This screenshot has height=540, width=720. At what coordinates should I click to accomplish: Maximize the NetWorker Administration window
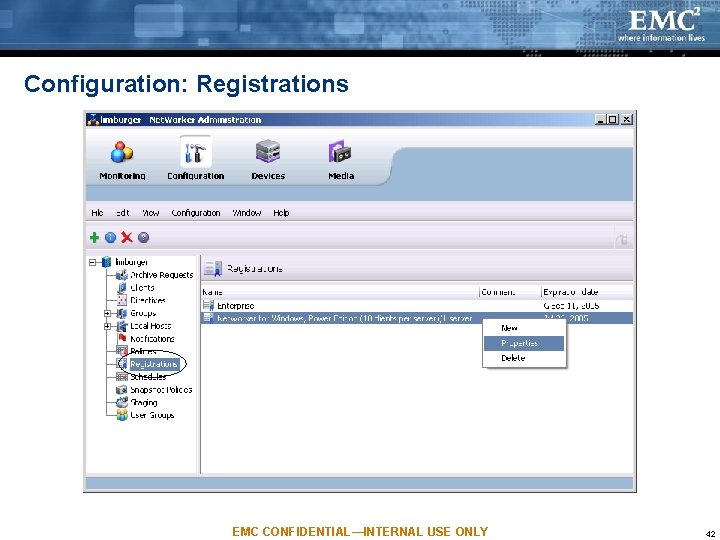point(613,119)
